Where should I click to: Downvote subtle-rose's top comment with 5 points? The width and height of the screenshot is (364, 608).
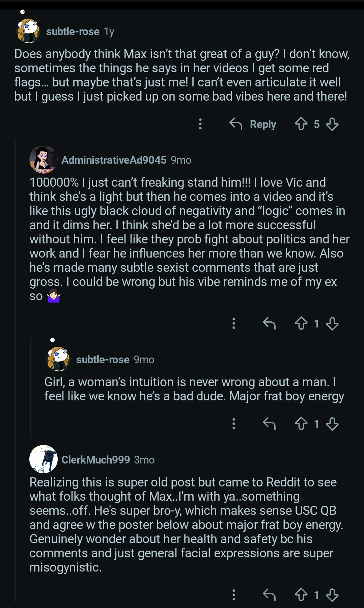(332, 124)
